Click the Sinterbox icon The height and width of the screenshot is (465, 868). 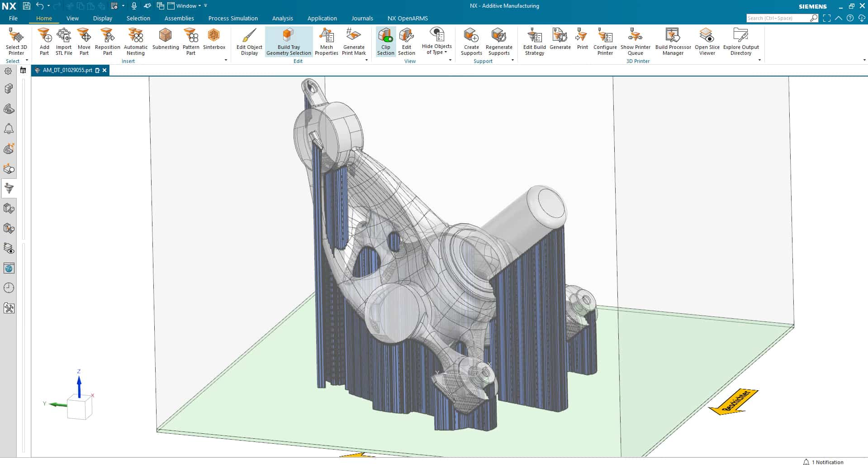(214, 38)
